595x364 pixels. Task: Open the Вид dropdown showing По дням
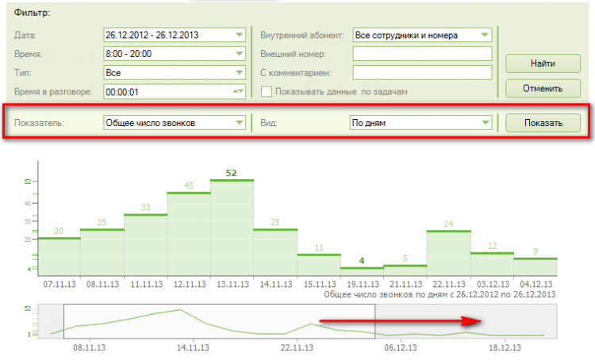[485, 123]
